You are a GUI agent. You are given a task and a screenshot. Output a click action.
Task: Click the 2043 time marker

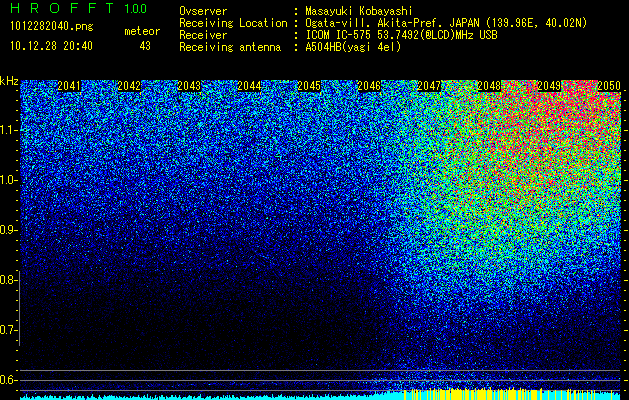[x=189, y=86]
